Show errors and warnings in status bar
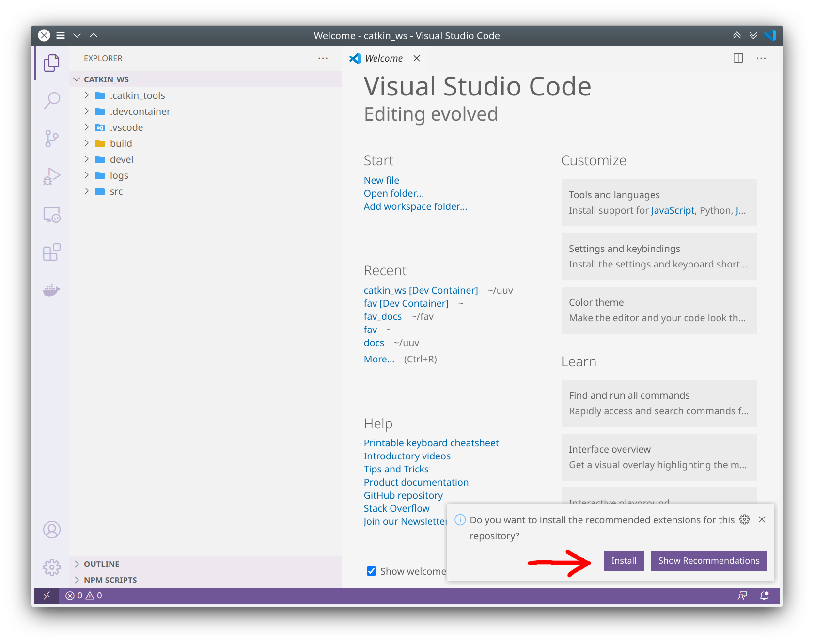The image size is (814, 644). (84, 596)
